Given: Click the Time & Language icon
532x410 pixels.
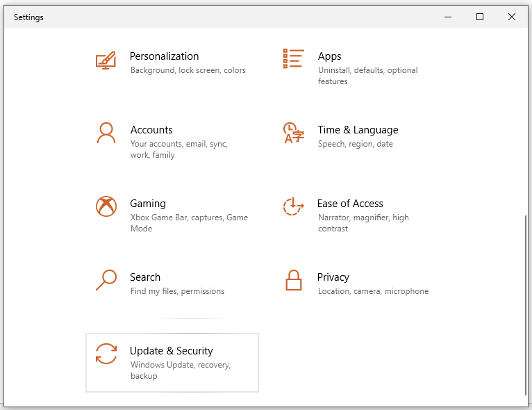Looking at the screenshot, I should (293, 133).
